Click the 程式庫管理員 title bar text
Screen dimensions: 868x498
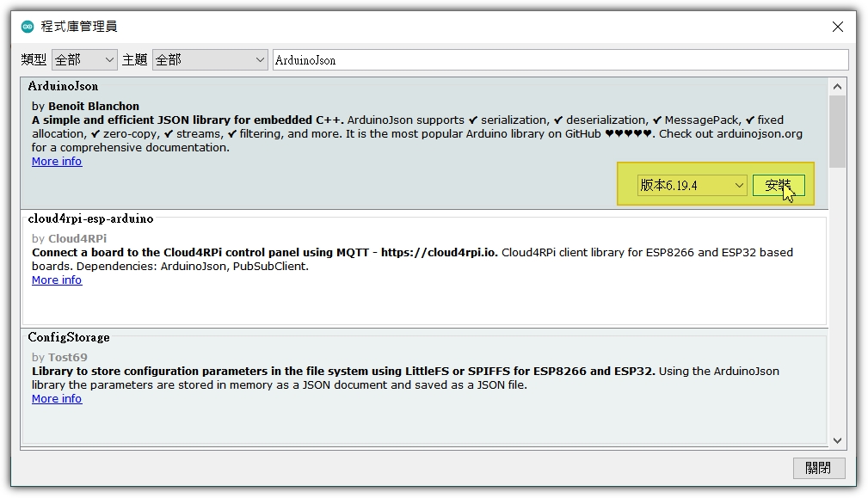79,27
